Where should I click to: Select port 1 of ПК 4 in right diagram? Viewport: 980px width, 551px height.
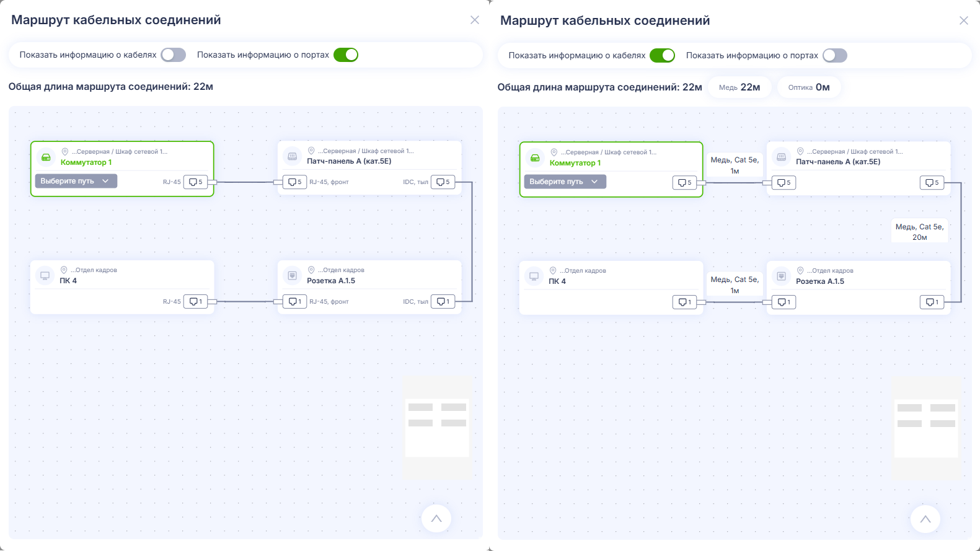coord(684,302)
